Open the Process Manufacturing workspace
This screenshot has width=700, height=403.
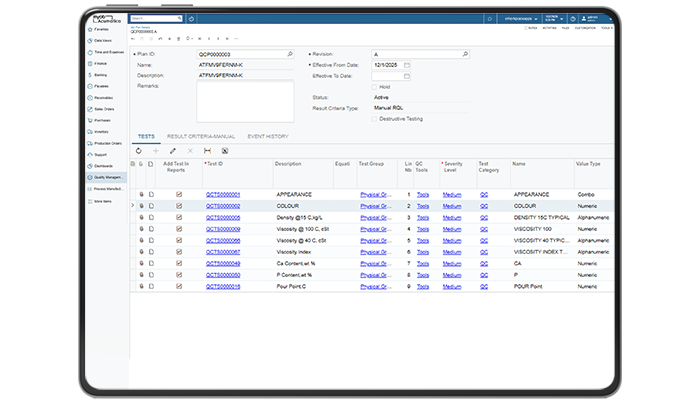[x=106, y=189]
